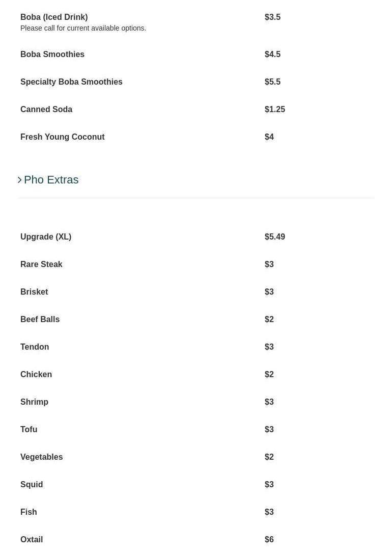Image resolution: width=392 pixels, height=553 pixels.
Task: Click the Pho Extras heading
Action: [x=51, y=180]
